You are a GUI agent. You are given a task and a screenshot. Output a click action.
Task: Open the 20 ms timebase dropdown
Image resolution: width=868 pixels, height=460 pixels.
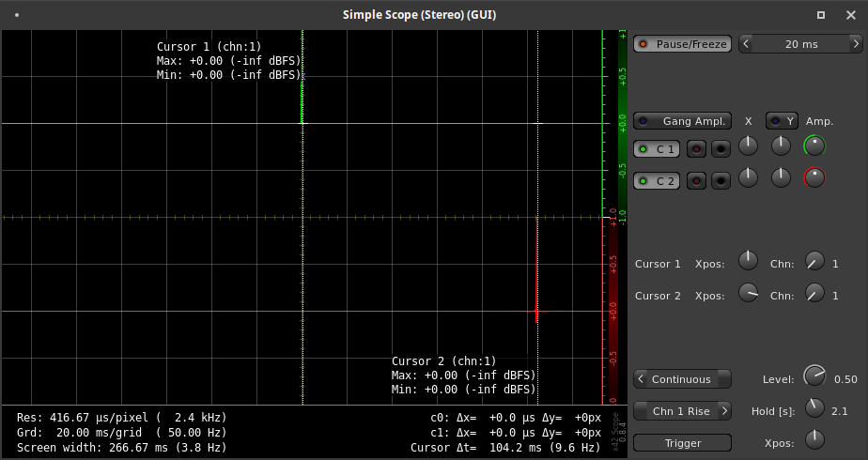click(801, 44)
